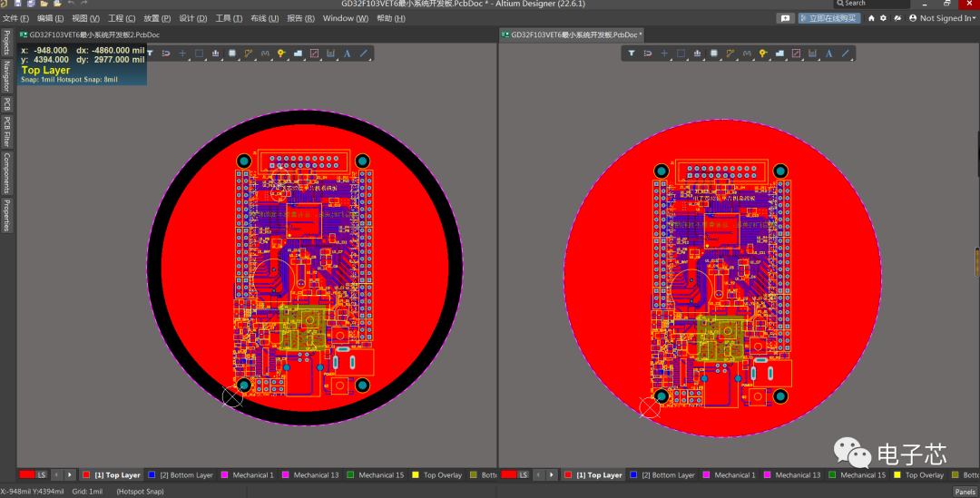Viewport: 980px width, 498px height.
Task: Select the Move Objects cross tool in left window
Action: (182, 54)
